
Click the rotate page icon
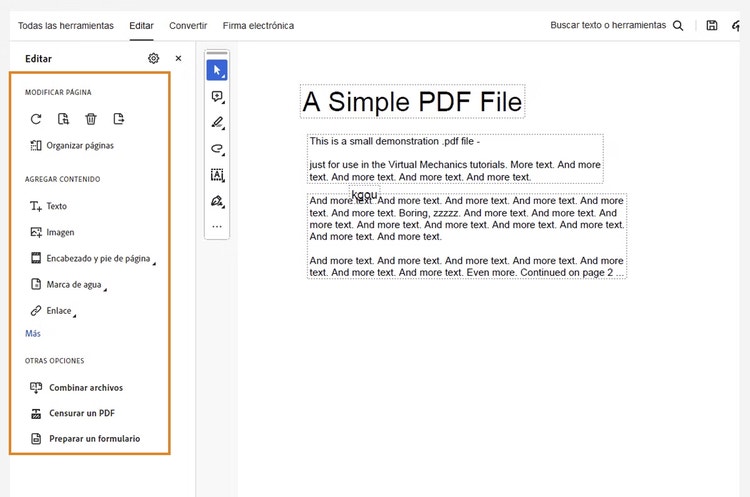coord(36,119)
